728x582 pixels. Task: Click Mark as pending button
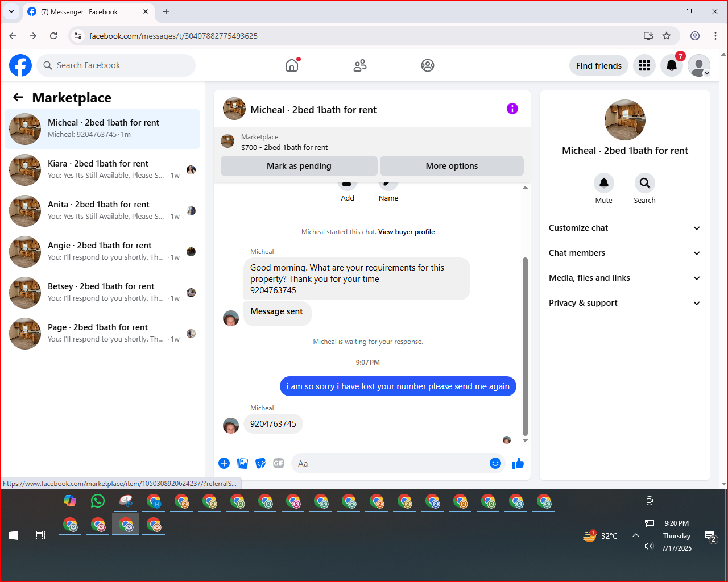(x=299, y=166)
